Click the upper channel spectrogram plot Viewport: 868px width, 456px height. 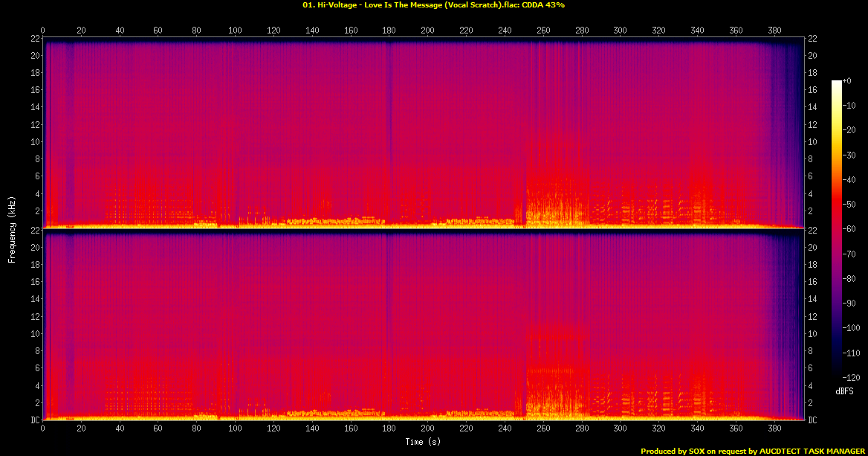pos(423,133)
